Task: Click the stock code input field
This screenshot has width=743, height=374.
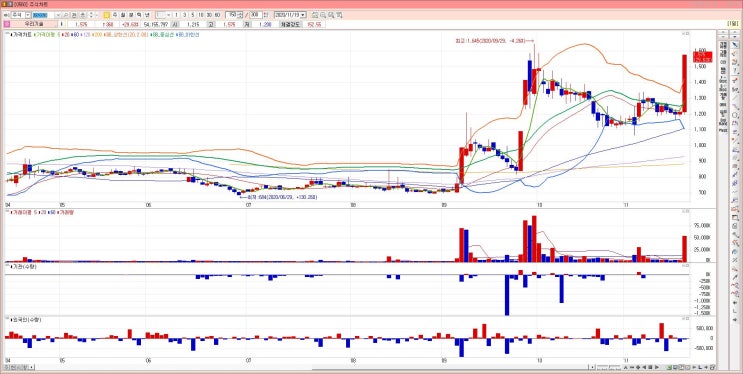Action: (44, 15)
